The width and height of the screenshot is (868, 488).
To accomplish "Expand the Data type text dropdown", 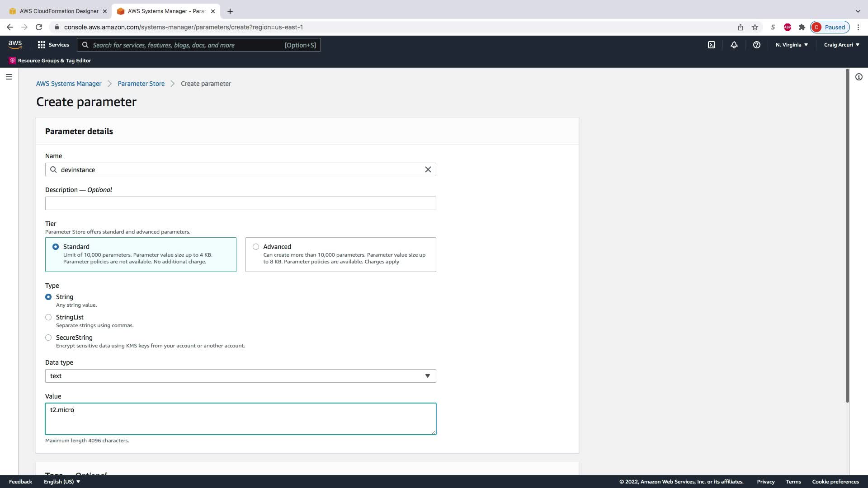I will [241, 376].
